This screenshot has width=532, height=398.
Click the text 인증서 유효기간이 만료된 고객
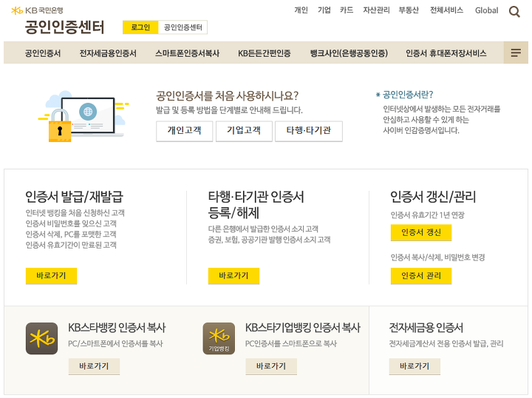point(71,245)
